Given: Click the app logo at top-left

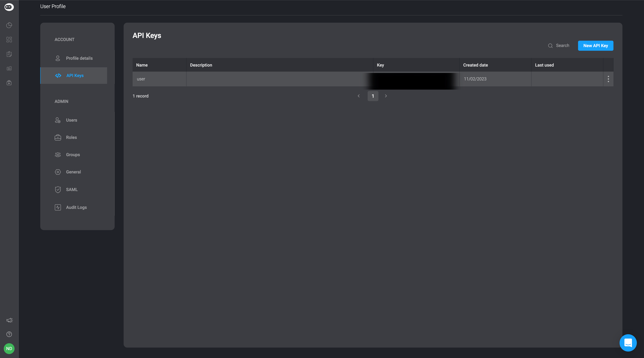Looking at the screenshot, I should pyautogui.click(x=9, y=7).
